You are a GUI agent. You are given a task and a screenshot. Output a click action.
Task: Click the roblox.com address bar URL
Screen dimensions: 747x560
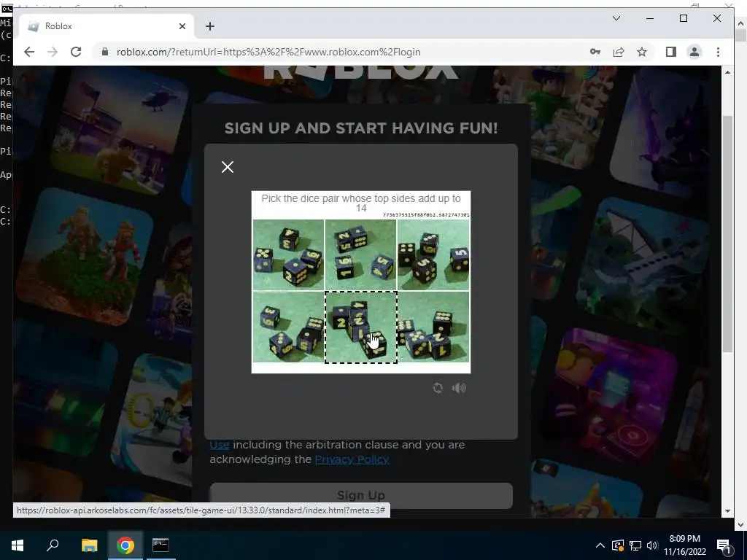pyautogui.click(x=268, y=52)
